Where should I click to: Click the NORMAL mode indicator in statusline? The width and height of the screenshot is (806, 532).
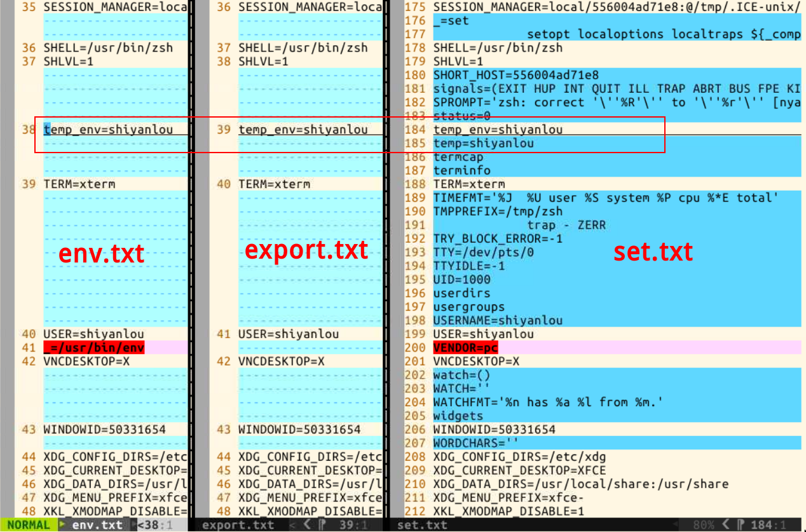28,525
